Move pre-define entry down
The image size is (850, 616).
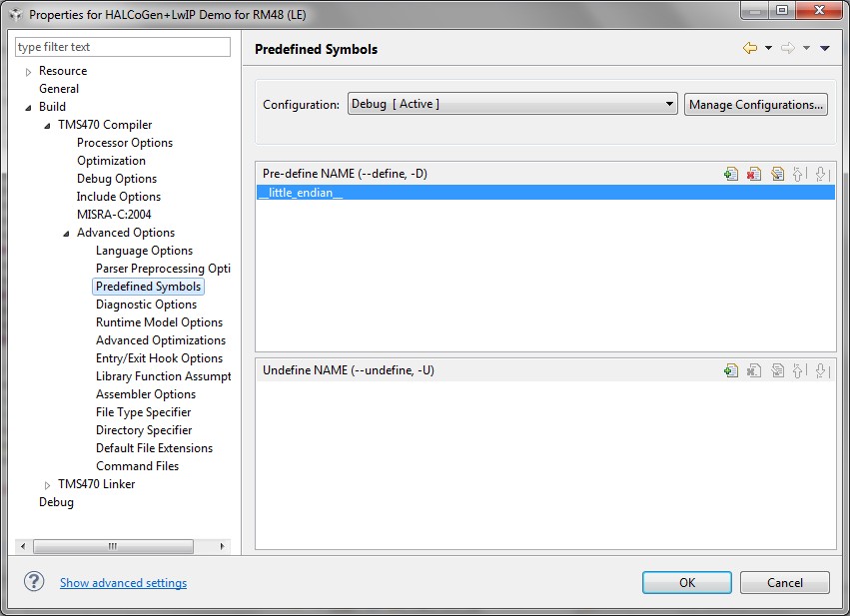click(x=822, y=174)
